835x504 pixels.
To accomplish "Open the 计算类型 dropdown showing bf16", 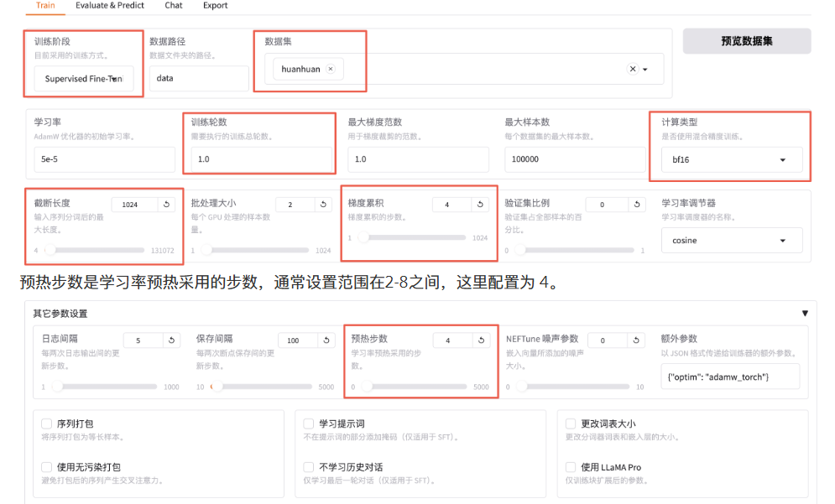I will (x=730, y=159).
